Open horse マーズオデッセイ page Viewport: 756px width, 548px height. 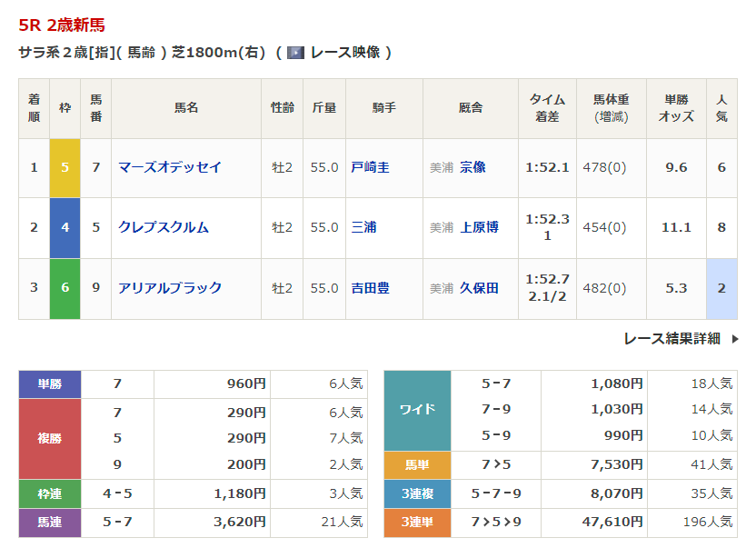pos(170,167)
